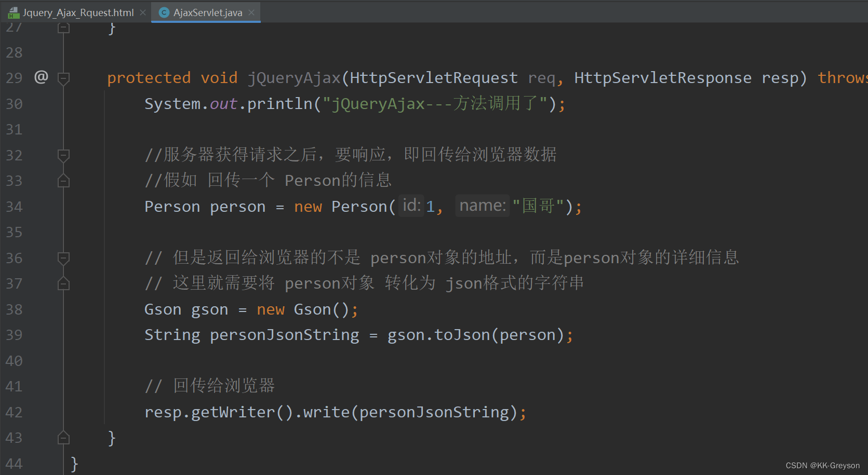Screen dimensions: 868x475
Task: Collapse comment block fold on line 32
Action: (63, 155)
